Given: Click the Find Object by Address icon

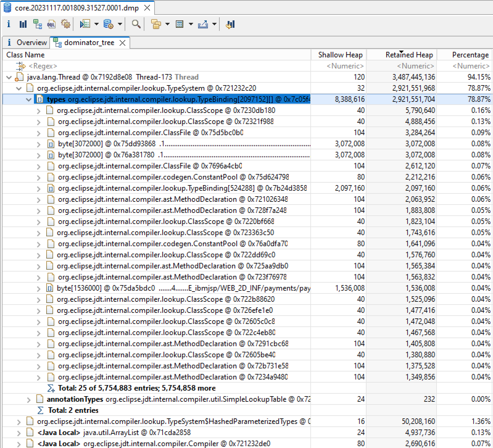Looking at the screenshot, I should (x=136, y=24).
